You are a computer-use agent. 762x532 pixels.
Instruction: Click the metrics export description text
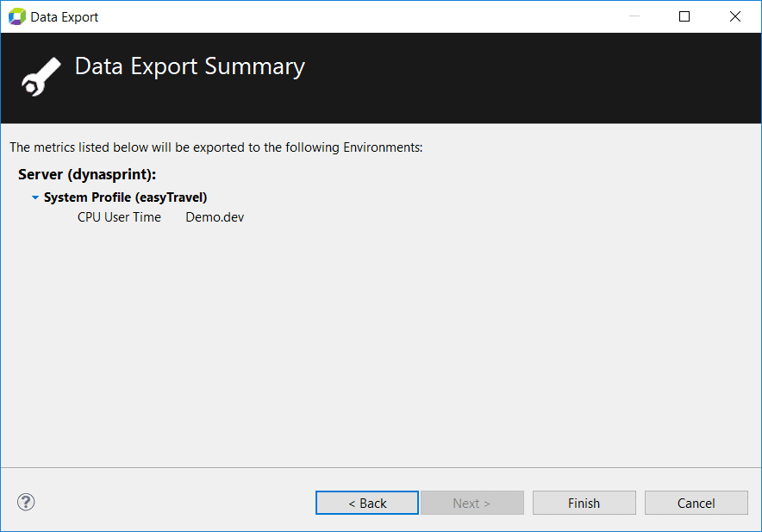(216, 147)
